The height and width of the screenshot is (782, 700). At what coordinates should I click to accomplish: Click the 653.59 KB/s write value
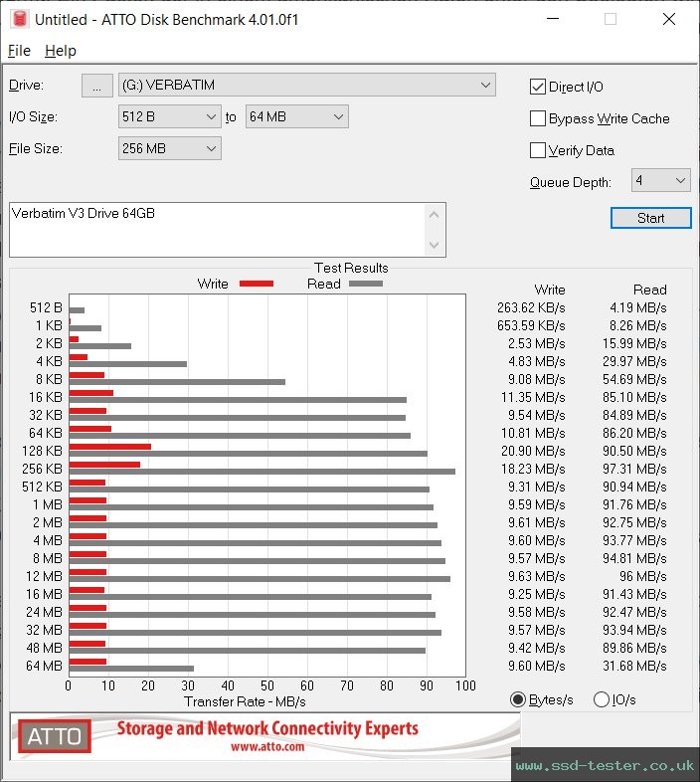[531, 325]
